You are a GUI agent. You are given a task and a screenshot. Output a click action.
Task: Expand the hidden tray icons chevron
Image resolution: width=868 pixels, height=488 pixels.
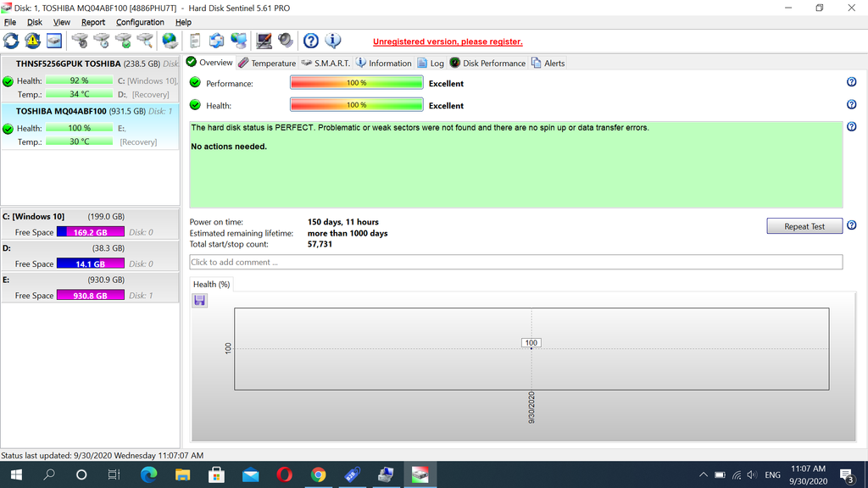pos(703,474)
